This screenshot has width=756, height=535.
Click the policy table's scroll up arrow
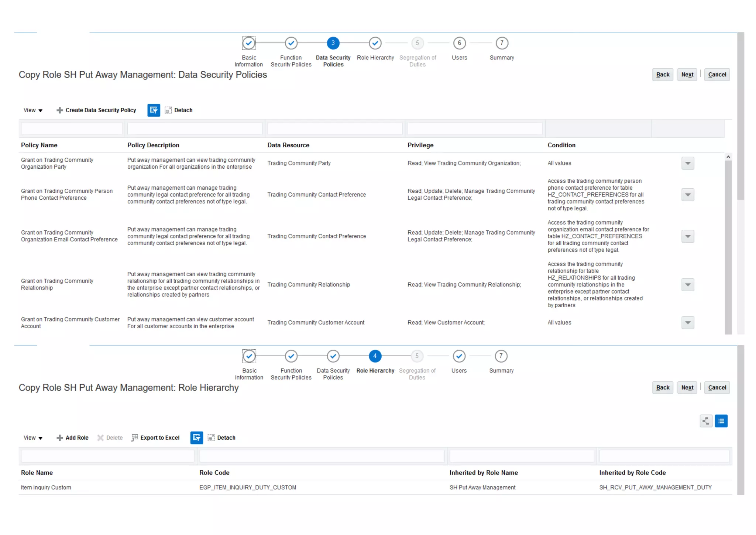tap(728, 157)
